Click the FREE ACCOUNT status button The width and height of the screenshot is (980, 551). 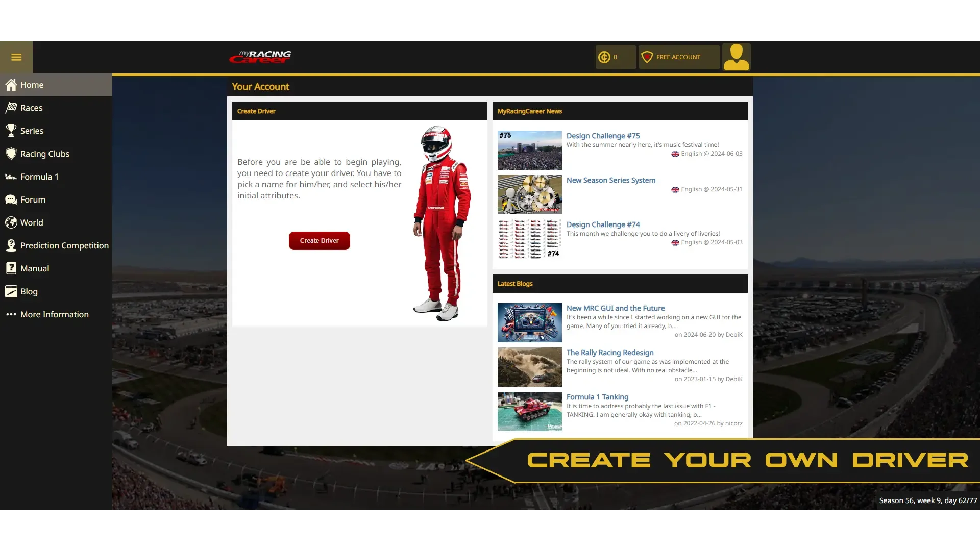[678, 57]
